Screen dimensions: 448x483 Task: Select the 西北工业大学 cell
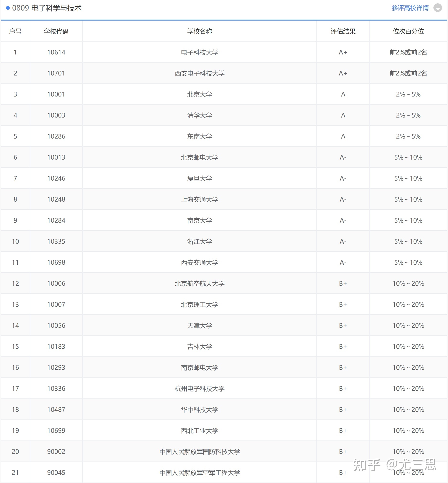pyautogui.click(x=199, y=430)
